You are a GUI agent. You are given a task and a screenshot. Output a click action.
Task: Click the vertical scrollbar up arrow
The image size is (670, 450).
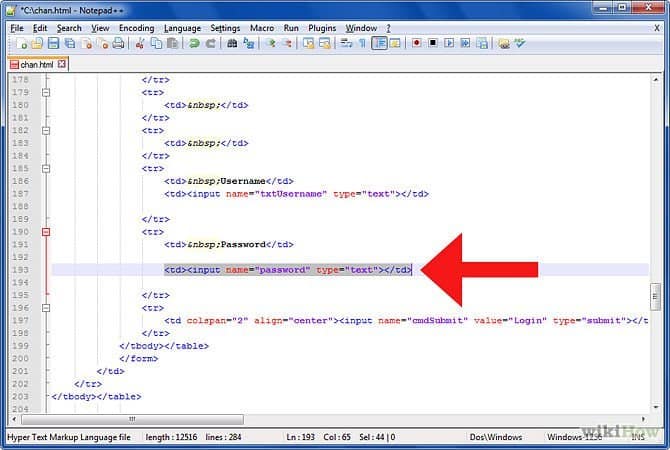[x=655, y=79]
